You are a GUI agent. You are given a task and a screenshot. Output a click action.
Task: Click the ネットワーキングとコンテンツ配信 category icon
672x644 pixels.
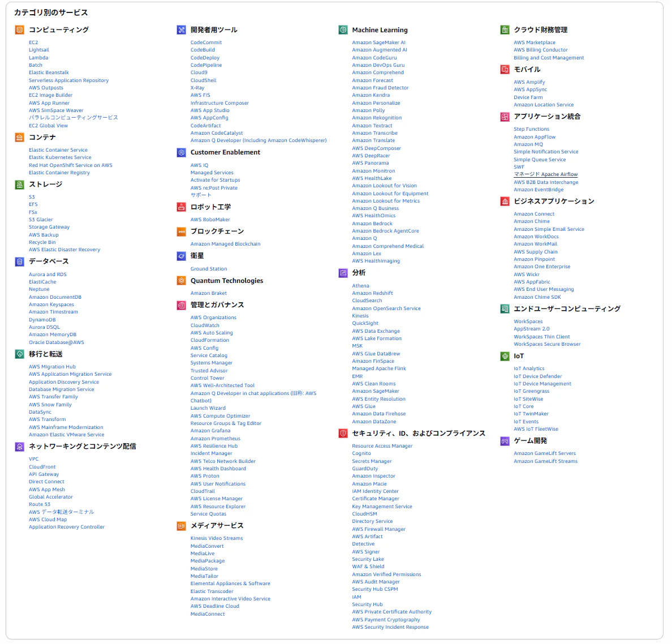pos(20,446)
